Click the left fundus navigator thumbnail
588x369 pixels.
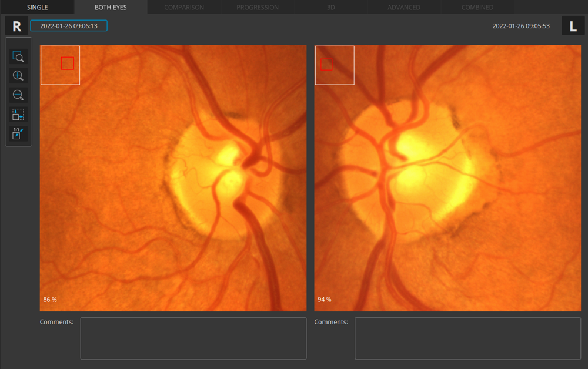coord(335,65)
